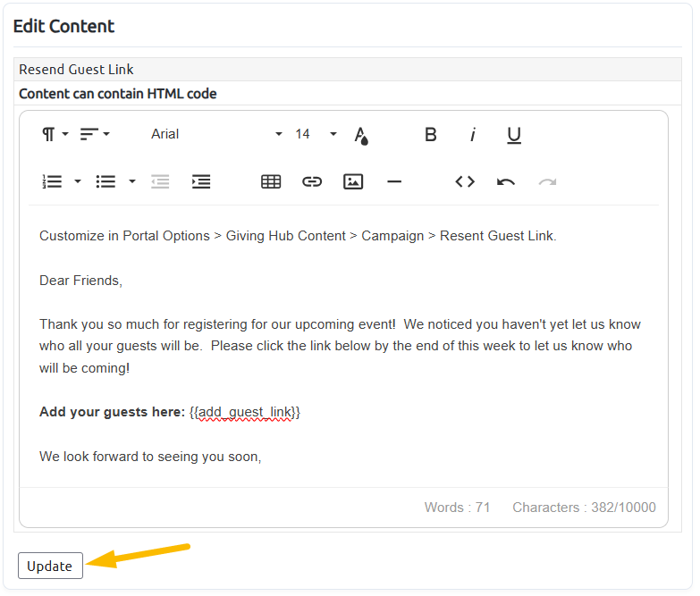Screen dimensions: 700x596
Task: Click the text alignment icon
Action: click(89, 134)
